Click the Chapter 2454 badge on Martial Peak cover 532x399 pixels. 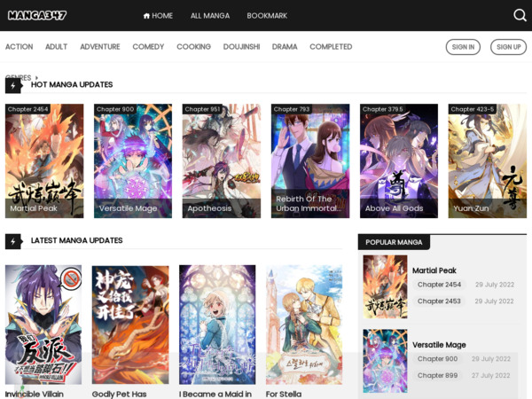[27, 109]
